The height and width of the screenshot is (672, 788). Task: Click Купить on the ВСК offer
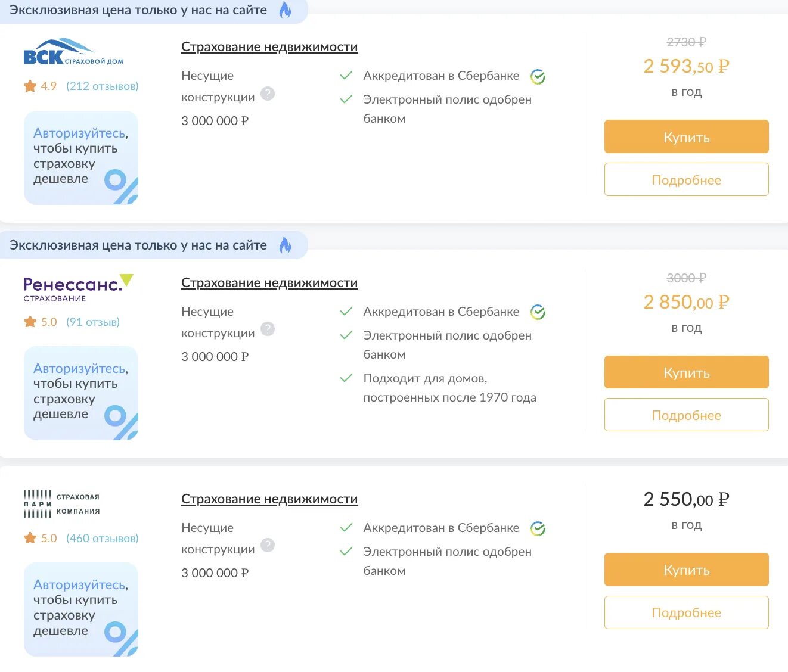pos(685,136)
